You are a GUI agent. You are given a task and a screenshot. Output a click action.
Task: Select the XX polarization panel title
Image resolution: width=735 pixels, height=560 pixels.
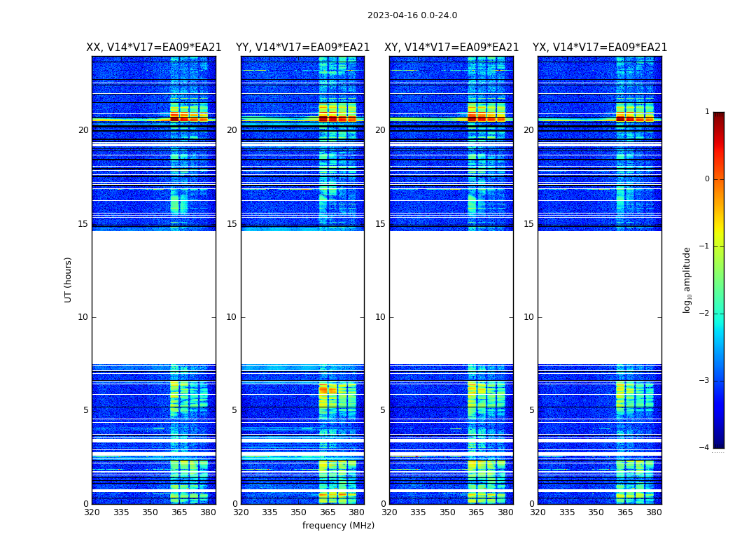(x=153, y=48)
